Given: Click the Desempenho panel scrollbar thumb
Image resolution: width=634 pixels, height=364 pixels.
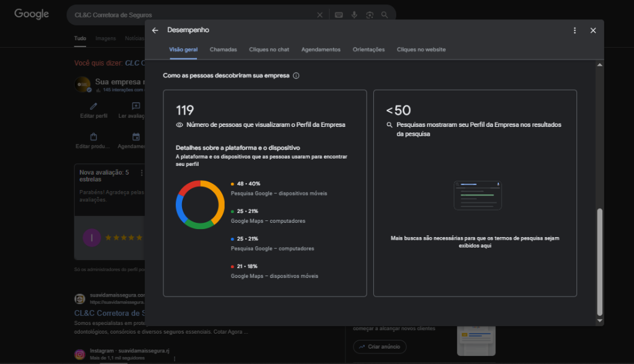Looking at the screenshot, I should point(599,262).
